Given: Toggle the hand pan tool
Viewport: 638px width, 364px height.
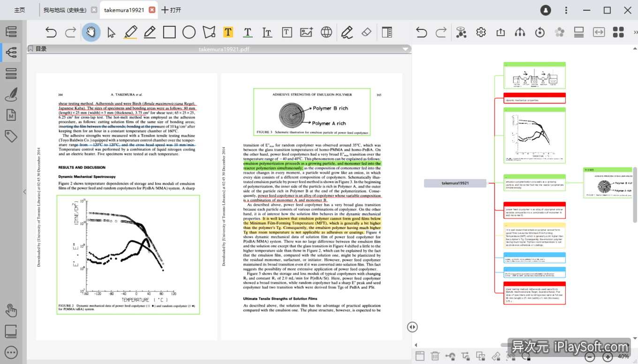Looking at the screenshot, I should [92, 32].
